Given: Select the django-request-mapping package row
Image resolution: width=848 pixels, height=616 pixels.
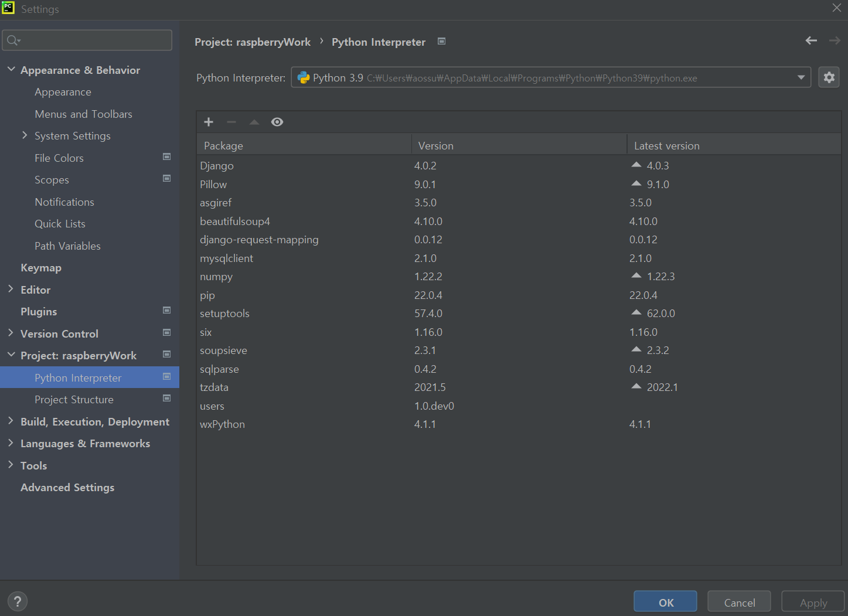Looking at the screenshot, I should (519, 240).
